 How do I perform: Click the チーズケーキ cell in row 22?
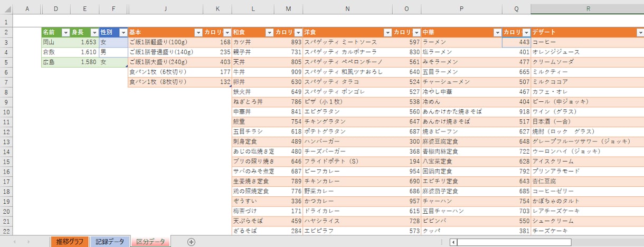(588, 231)
